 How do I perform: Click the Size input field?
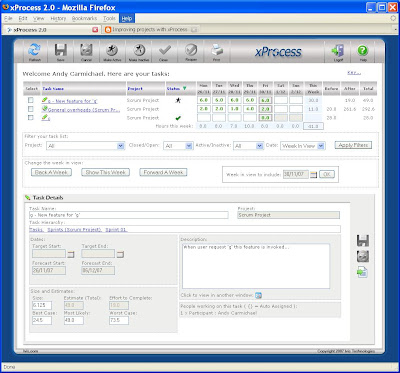(42, 305)
